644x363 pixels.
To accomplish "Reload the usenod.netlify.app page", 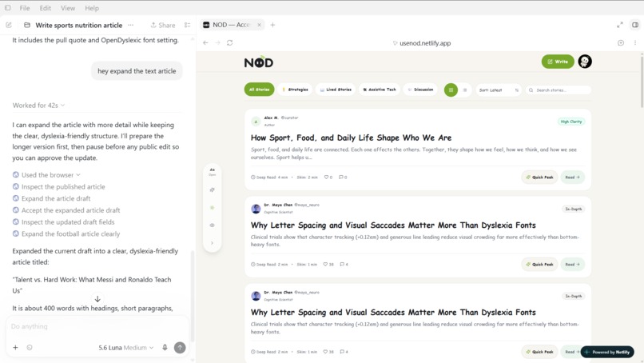I will click(229, 42).
